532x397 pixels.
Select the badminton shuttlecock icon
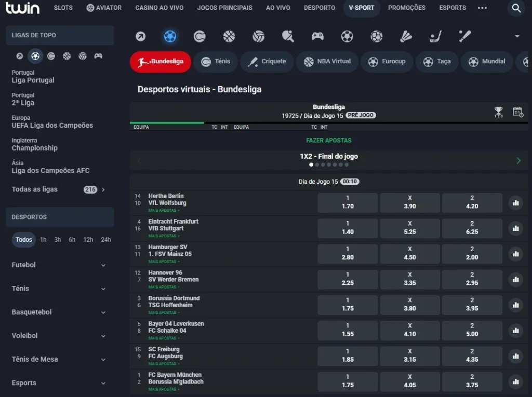406,36
